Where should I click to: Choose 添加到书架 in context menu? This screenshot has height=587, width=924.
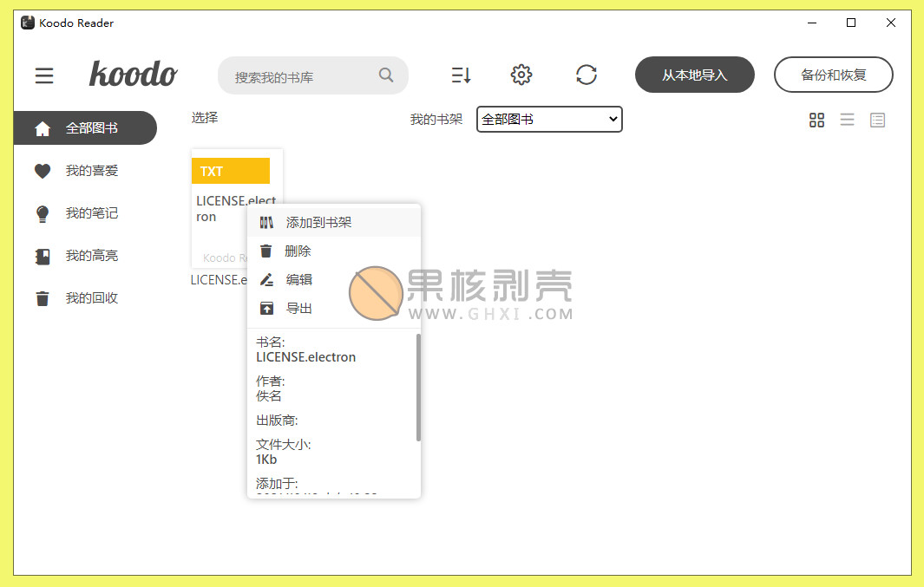click(318, 223)
